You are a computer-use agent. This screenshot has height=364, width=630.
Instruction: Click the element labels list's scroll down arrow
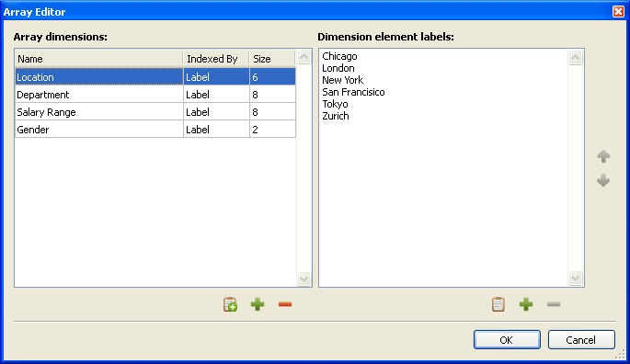tap(576, 278)
